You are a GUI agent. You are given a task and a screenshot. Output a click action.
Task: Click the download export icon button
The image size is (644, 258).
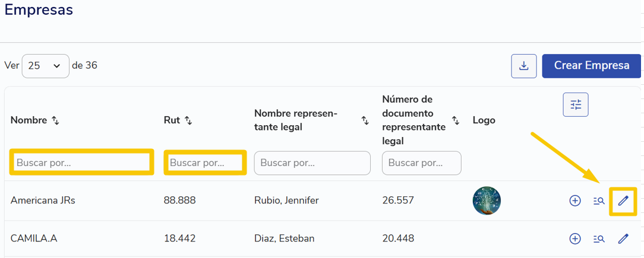523,66
